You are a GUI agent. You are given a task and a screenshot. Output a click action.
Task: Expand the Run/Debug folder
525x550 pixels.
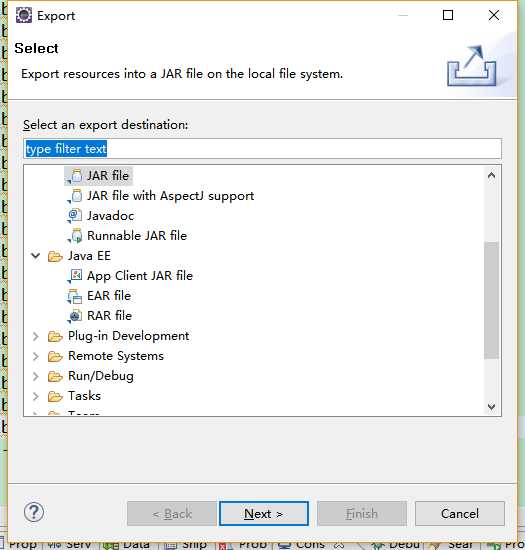click(x=35, y=376)
